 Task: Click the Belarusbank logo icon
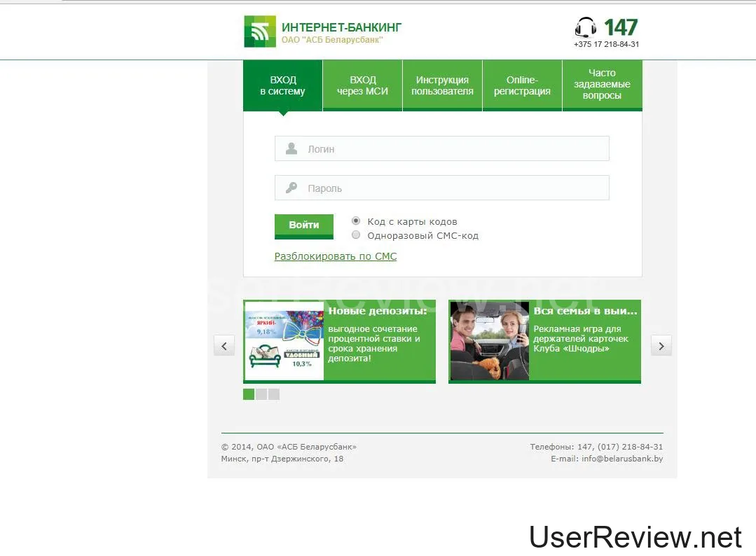(x=260, y=32)
